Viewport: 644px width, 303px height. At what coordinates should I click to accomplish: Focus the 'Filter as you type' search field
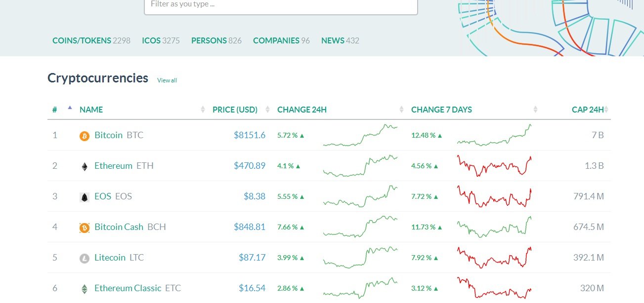click(281, 5)
